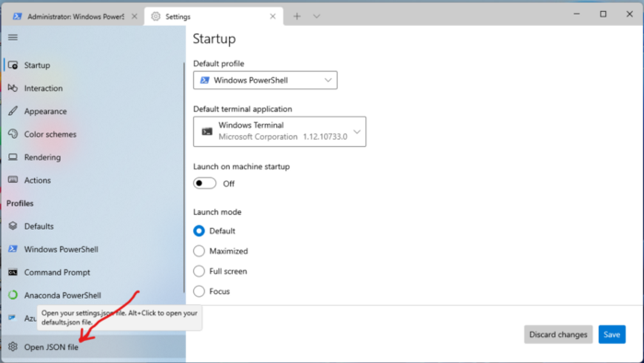
Task: Open a new tab with the plus button
Action: (x=297, y=17)
